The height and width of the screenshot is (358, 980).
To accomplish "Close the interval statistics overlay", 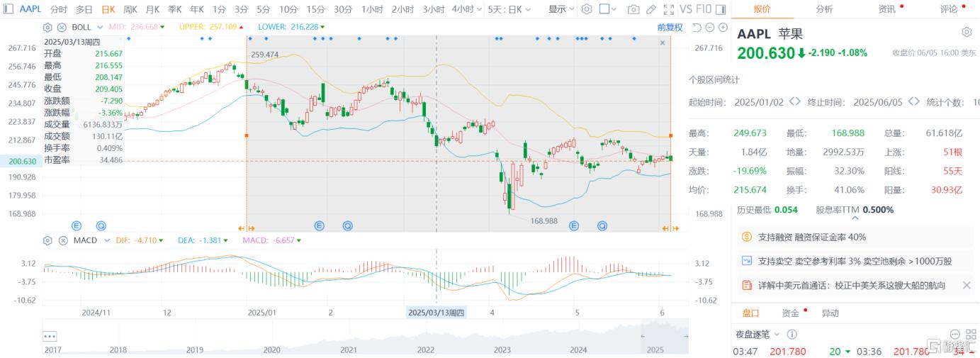I will pyautogui.click(x=663, y=43).
